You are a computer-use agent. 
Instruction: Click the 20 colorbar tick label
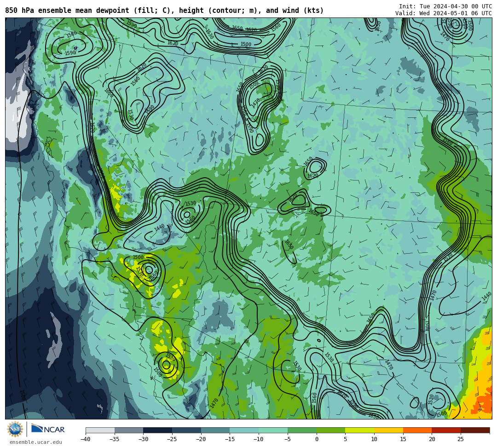pyautogui.click(x=432, y=439)
